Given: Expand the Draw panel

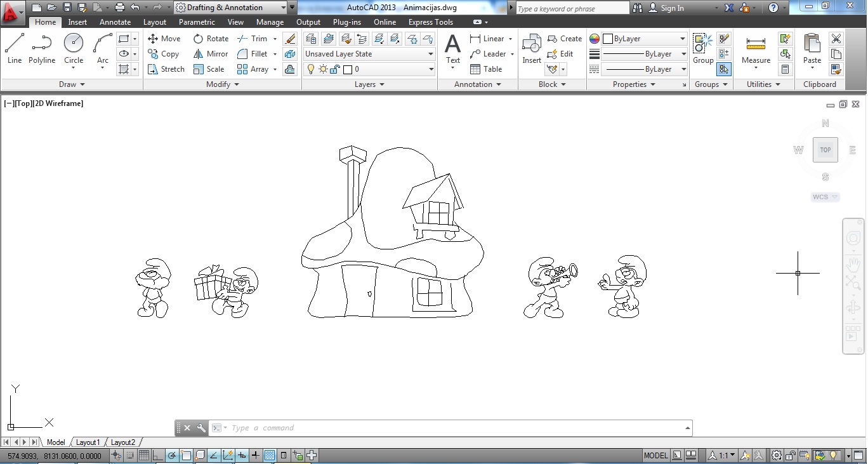Looking at the screenshot, I should (72, 84).
